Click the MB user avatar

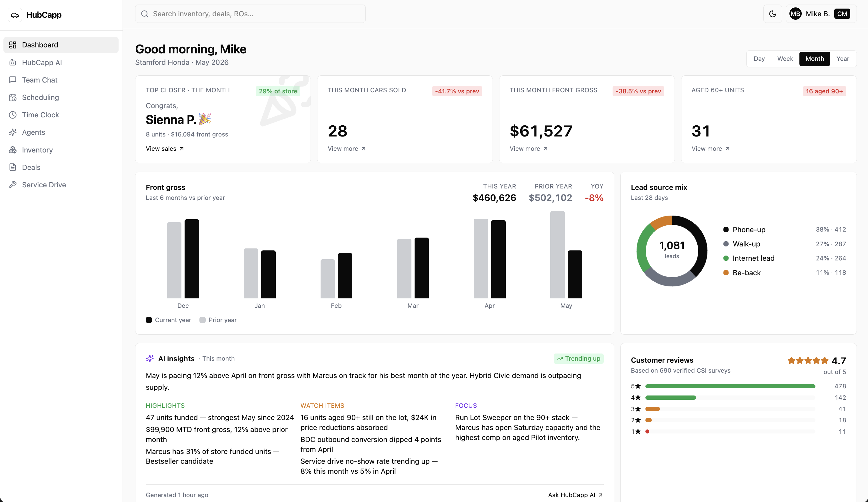point(795,14)
